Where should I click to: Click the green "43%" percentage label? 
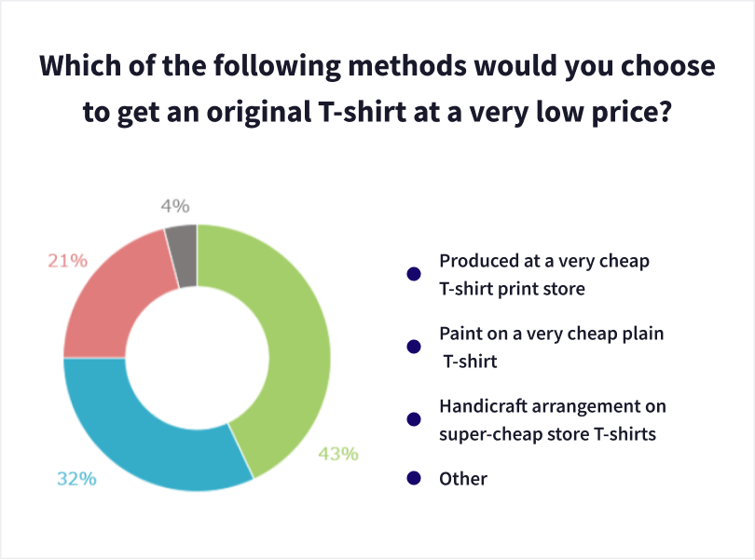click(x=338, y=454)
